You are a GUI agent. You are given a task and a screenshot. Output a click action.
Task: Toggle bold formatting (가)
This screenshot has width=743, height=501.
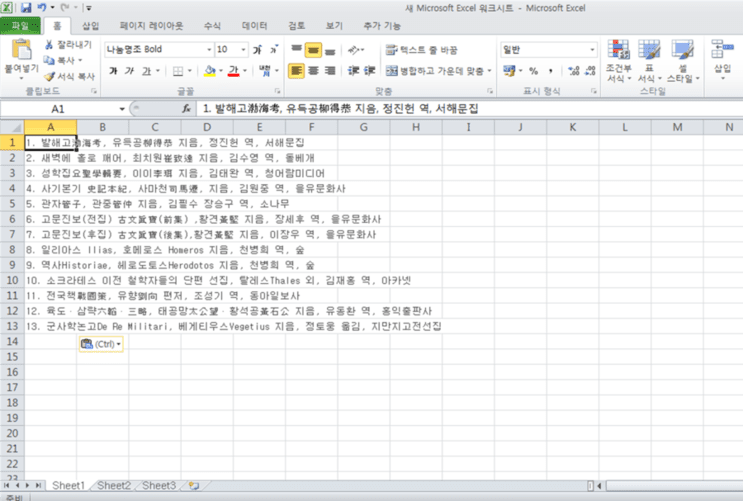tap(113, 71)
